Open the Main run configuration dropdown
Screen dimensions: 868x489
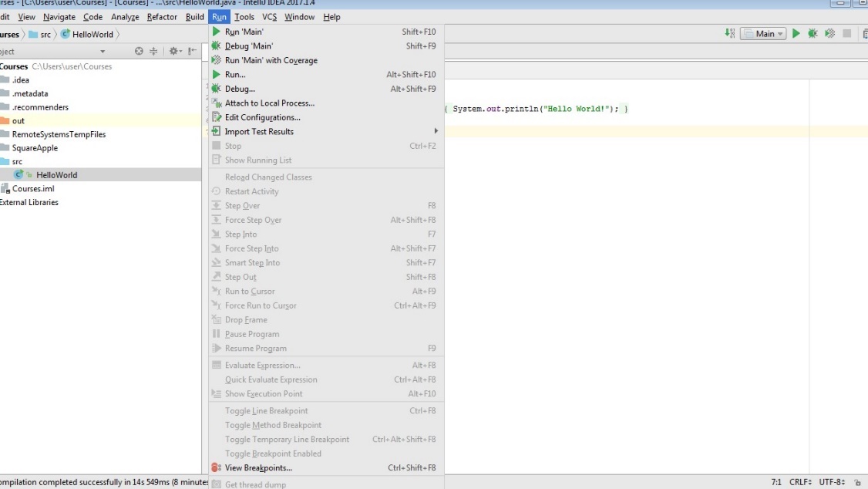763,33
